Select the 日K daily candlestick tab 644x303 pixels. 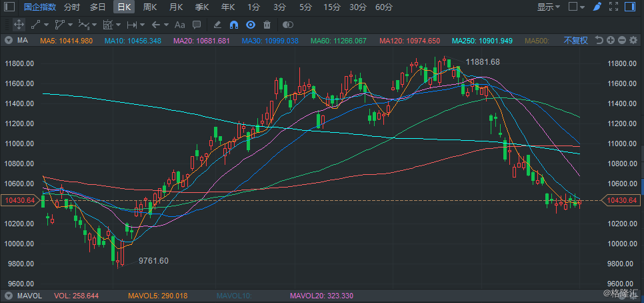[x=124, y=7]
